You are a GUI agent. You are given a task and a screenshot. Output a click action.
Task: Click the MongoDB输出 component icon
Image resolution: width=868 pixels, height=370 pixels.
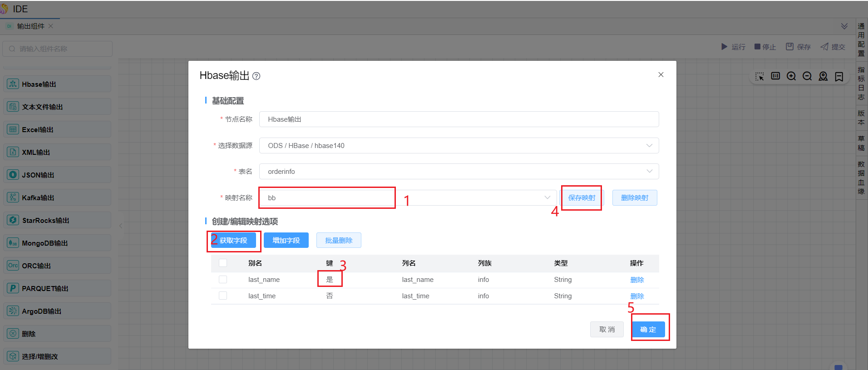(x=13, y=243)
